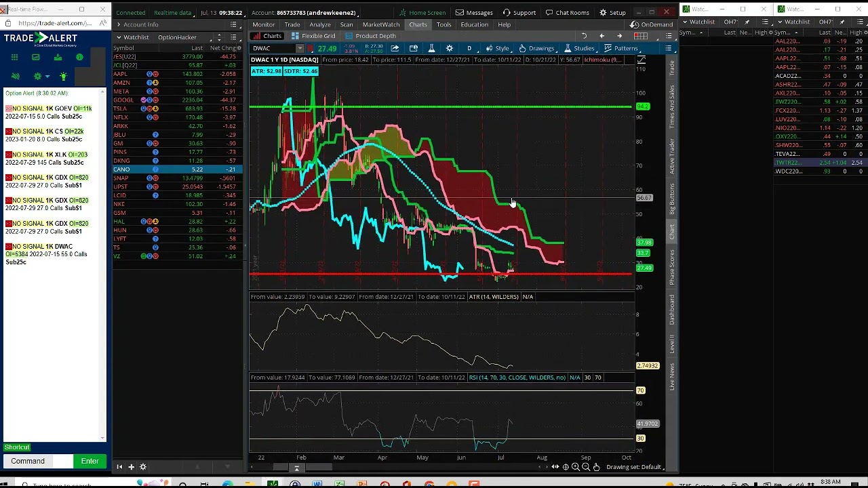This screenshot has width=868, height=488.
Task: Select the SNAP watchlist row
Action: click(177, 178)
